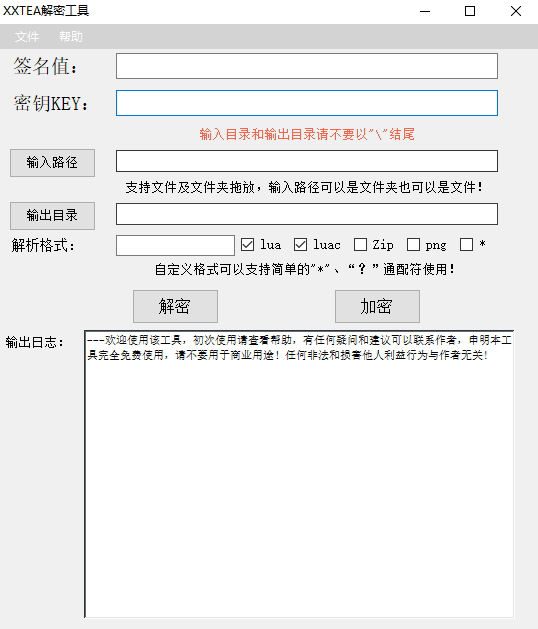Focus the 密钥KEY input field
Screen dimensions: 538x629
[307, 103]
